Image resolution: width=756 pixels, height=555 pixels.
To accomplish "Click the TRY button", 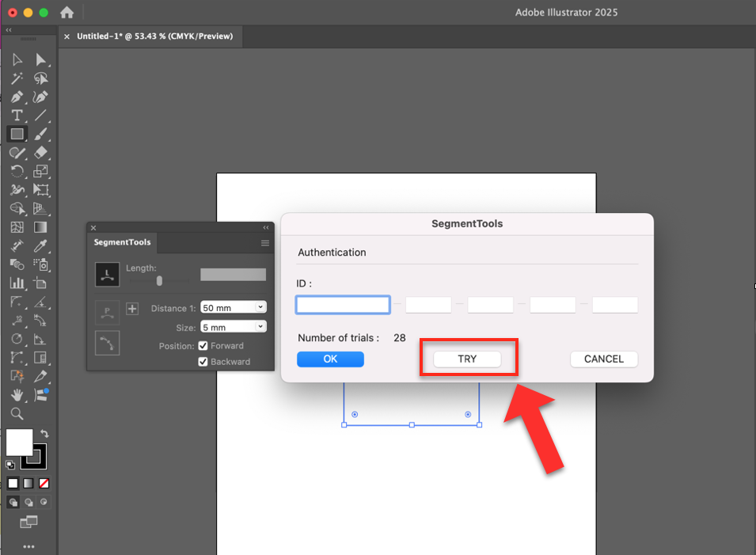I will coord(467,359).
